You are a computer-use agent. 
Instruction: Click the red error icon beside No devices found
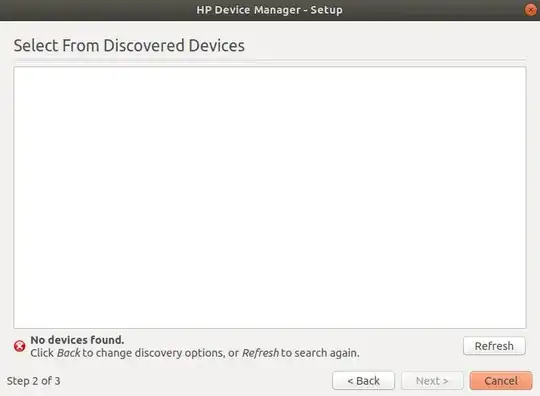tap(20, 346)
